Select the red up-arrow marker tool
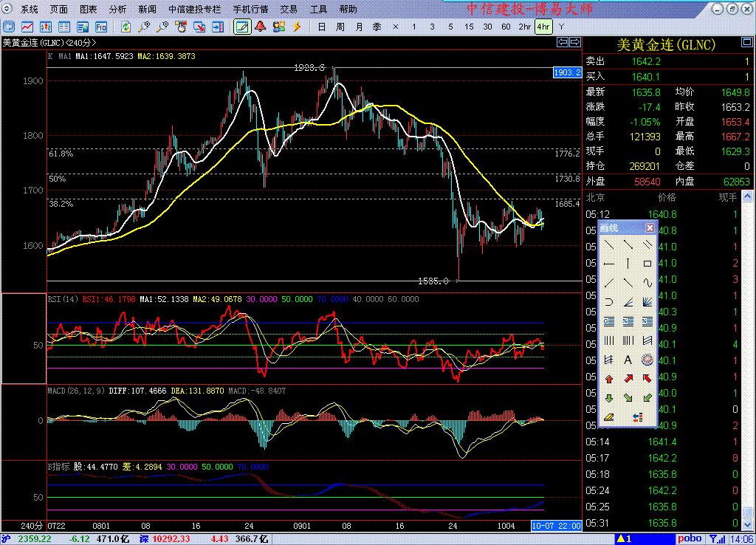The width and height of the screenshot is (756, 545). click(608, 379)
